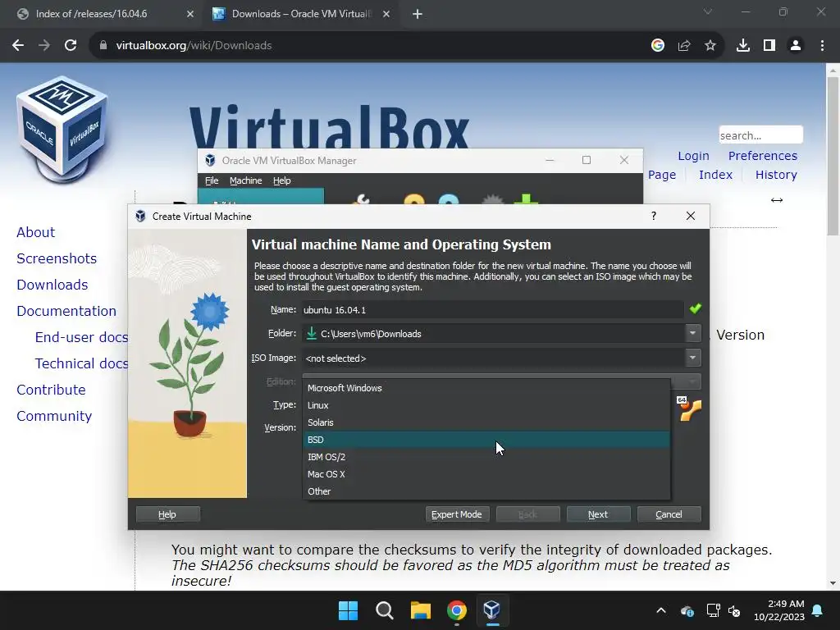Open a new browser tab
840x630 pixels.
418,14
